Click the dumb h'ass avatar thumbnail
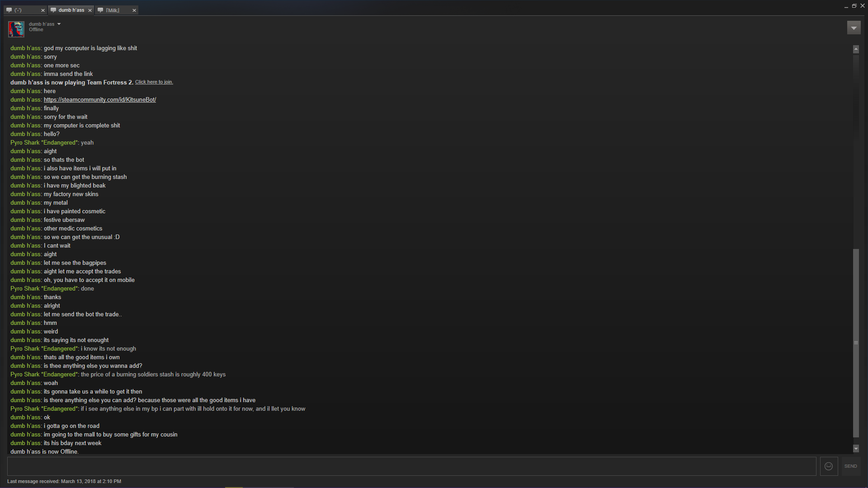868x488 pixels. tap(16, 29)
